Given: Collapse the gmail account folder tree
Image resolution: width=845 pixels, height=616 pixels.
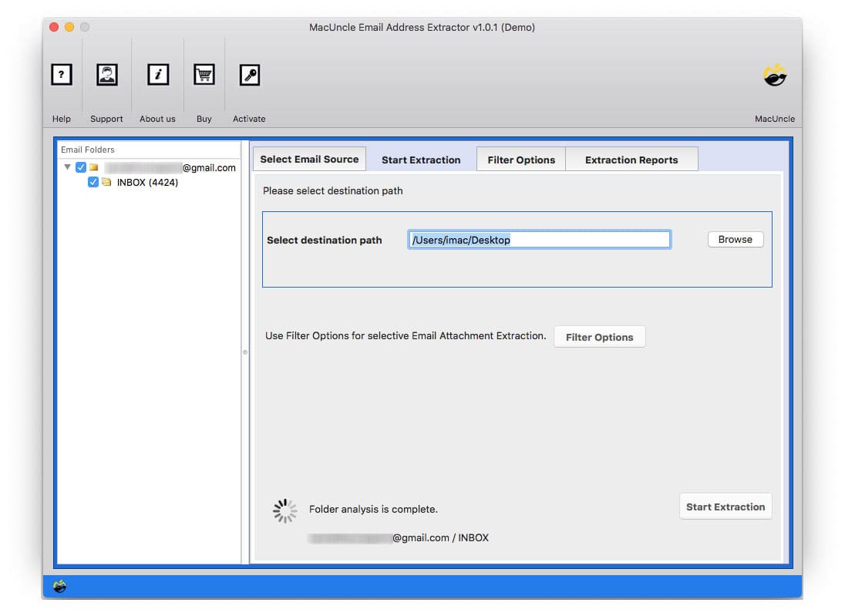Looking at the screenshot, I should coord(67,167).
